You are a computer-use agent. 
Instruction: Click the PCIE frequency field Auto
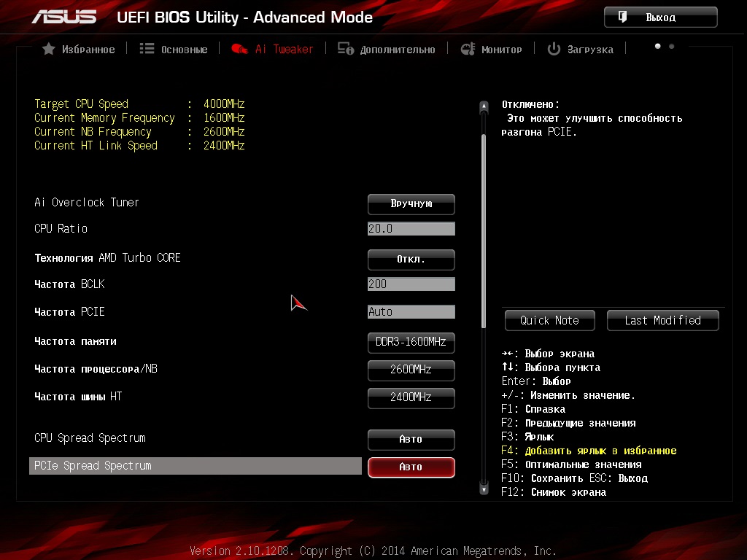tap(411, 312)
